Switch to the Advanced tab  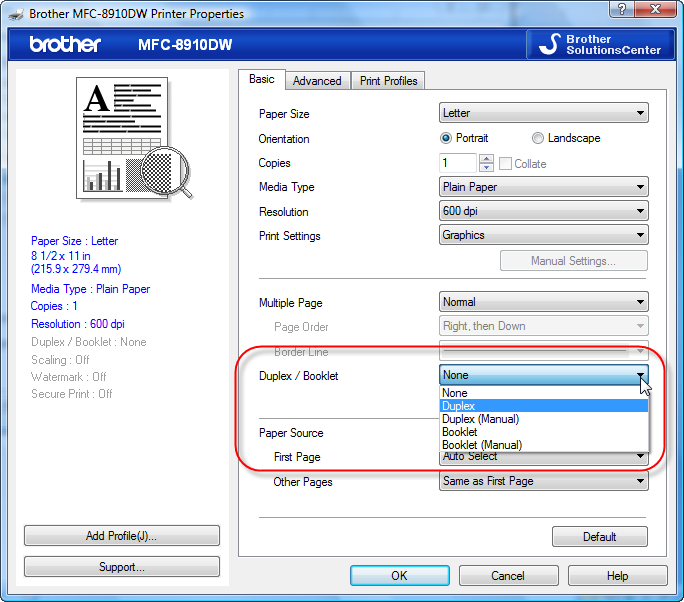[317, 81]
